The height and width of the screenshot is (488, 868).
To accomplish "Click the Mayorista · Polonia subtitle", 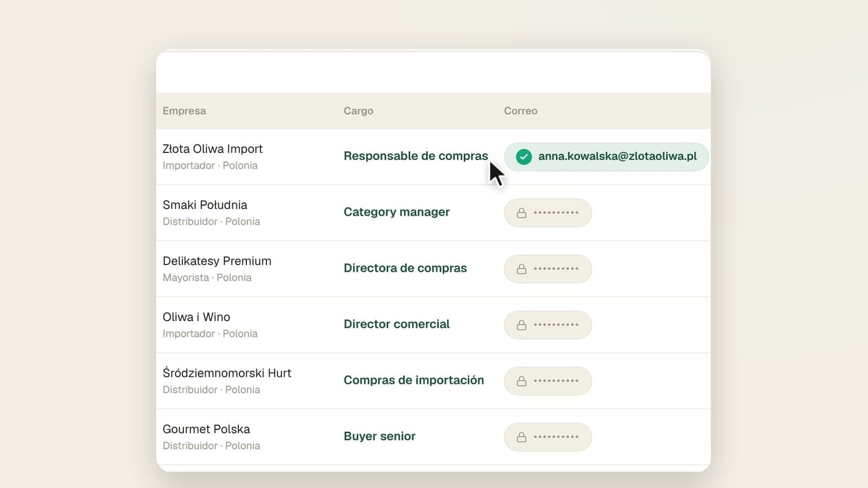I will click(207, 278).
